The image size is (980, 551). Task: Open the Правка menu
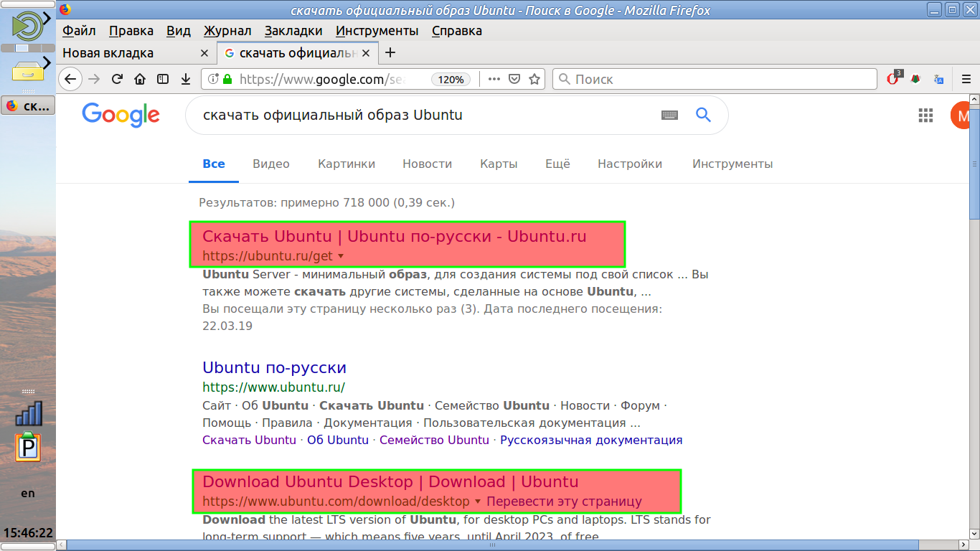coord(131,31)
